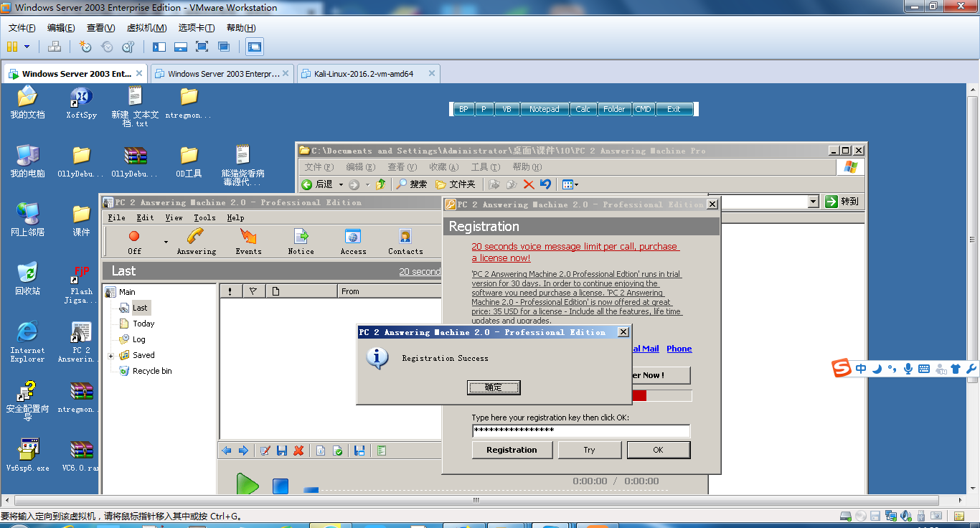Click the red X delete icon in Explorer toolbar

(529, 184)
